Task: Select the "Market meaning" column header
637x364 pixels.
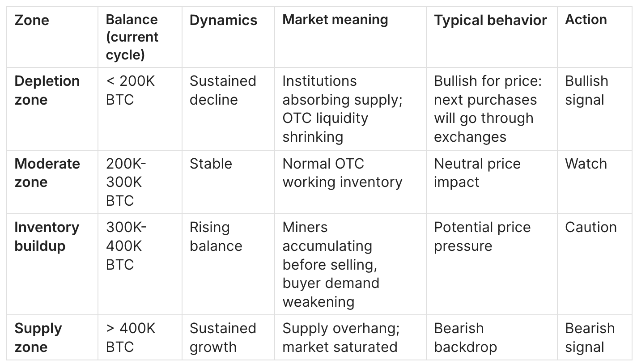Action: 335,20
